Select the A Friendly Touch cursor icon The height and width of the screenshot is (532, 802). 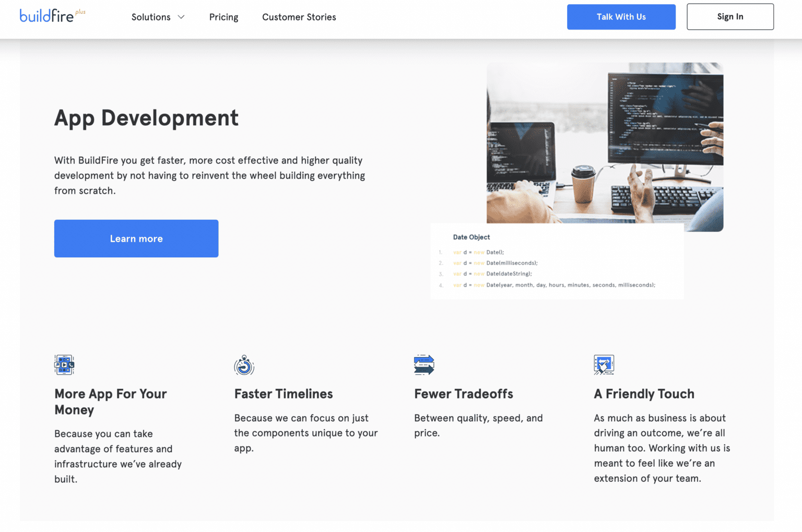(604, 364)
